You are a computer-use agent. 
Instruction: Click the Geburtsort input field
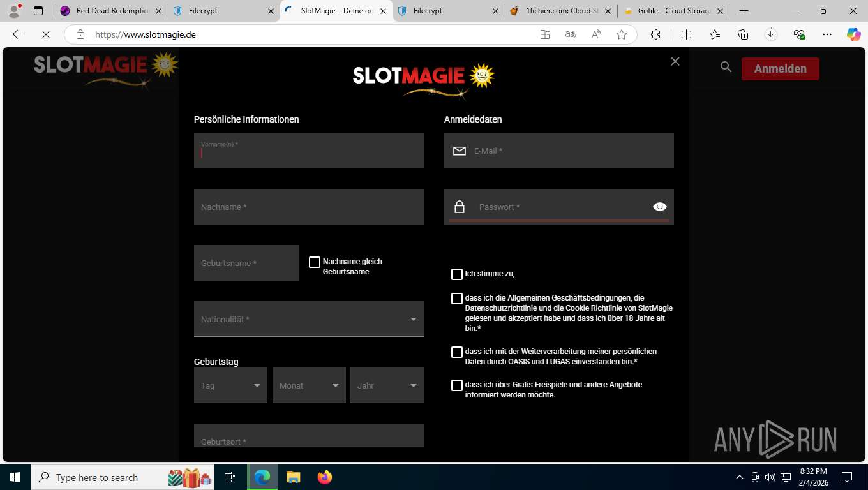point(309,436)
